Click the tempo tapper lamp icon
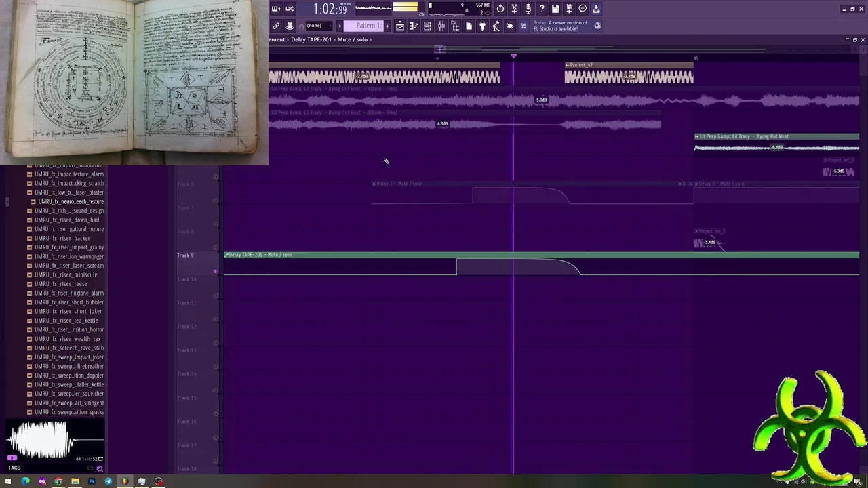This screenshot has width=868, height=488. click(x=496, y=26)
